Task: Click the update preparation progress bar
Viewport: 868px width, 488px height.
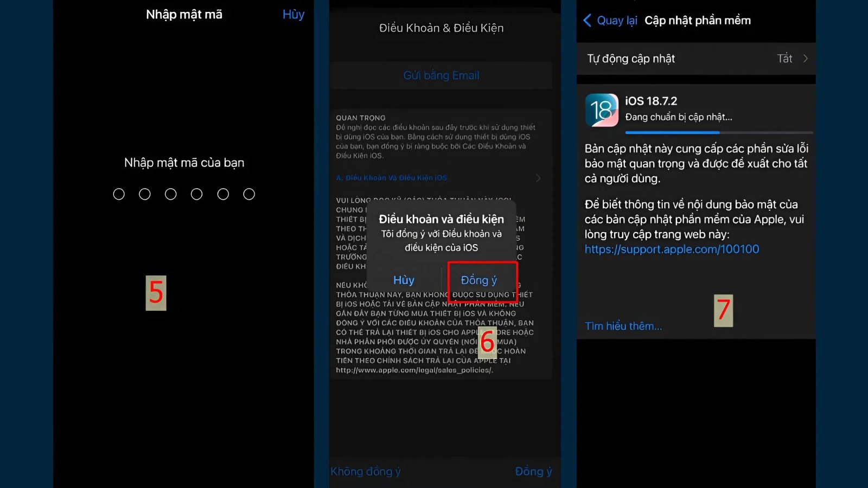Action: [x=719, y=132]
